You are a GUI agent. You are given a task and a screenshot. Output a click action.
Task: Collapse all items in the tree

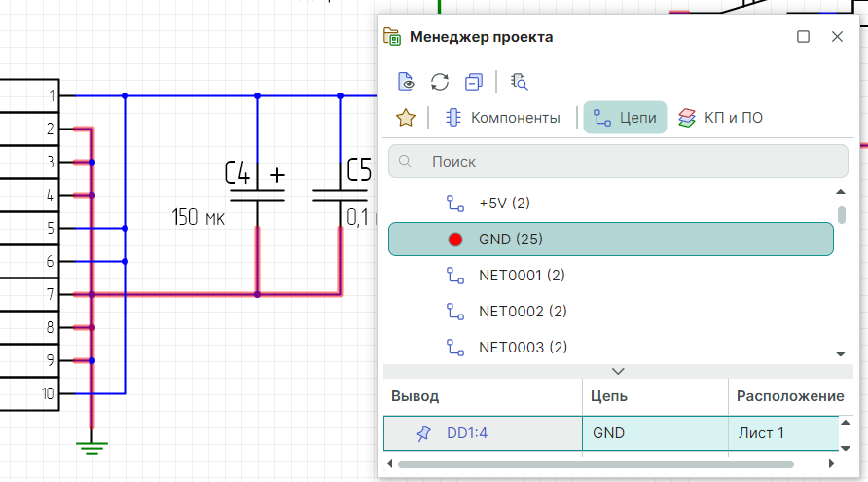474,82
